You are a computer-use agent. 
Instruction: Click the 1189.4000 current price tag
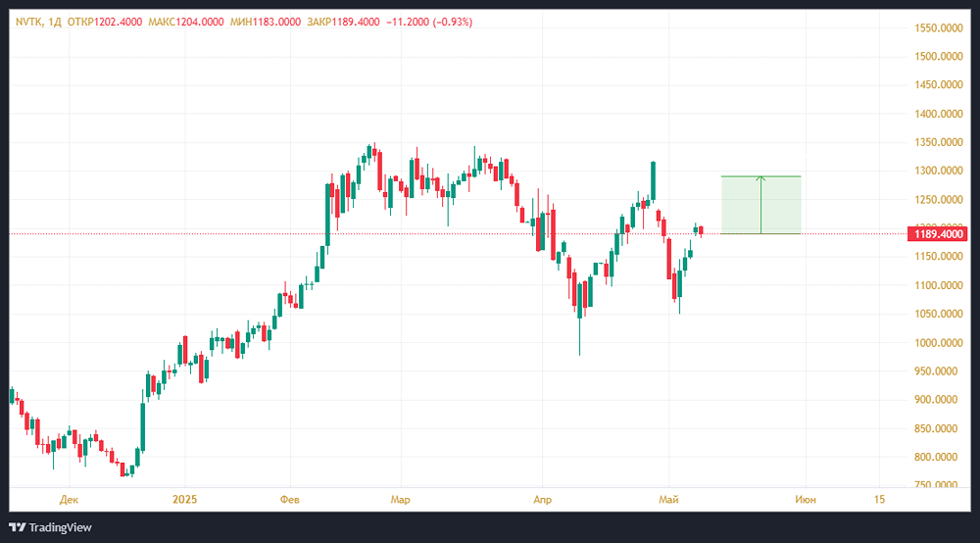click(940, 233)
